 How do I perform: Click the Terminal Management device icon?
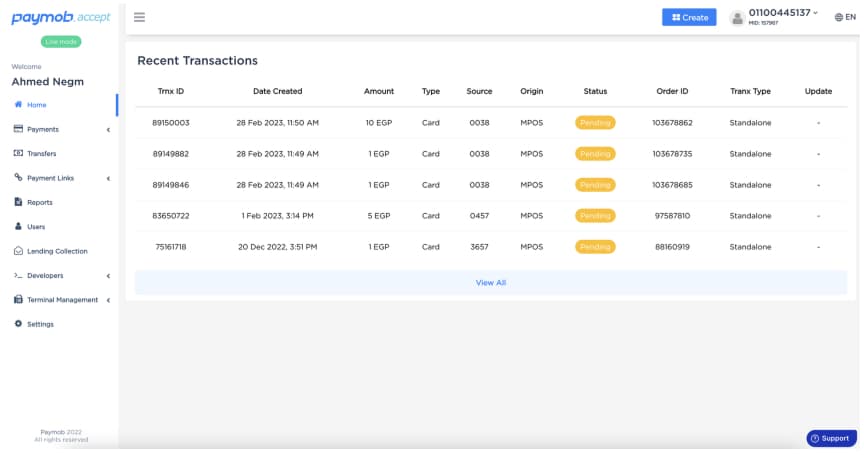coord(18,299)
